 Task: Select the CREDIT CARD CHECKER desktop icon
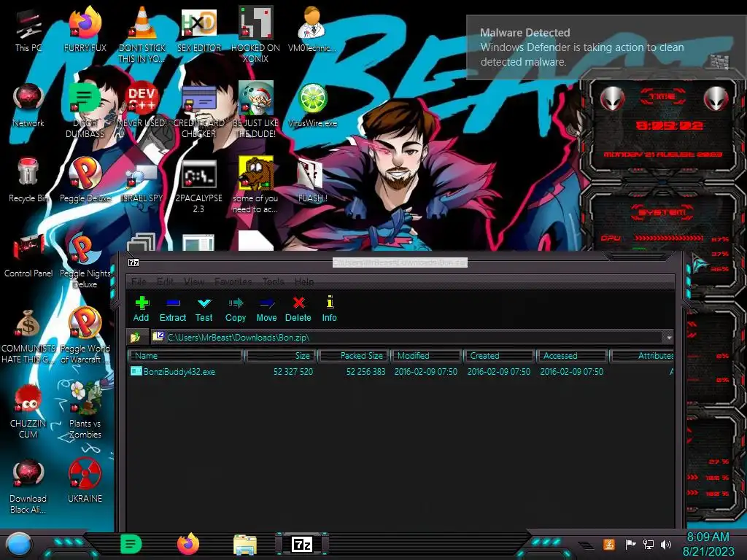point(198,111)
